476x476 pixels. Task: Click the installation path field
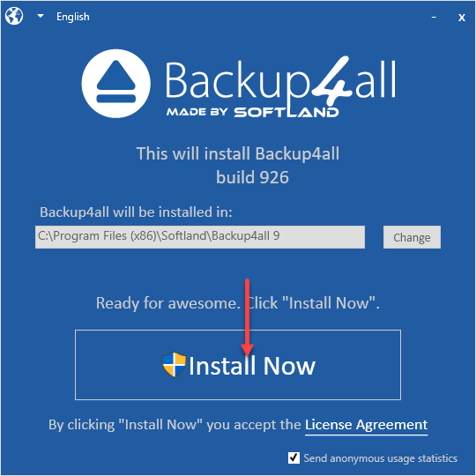(200, 237)
